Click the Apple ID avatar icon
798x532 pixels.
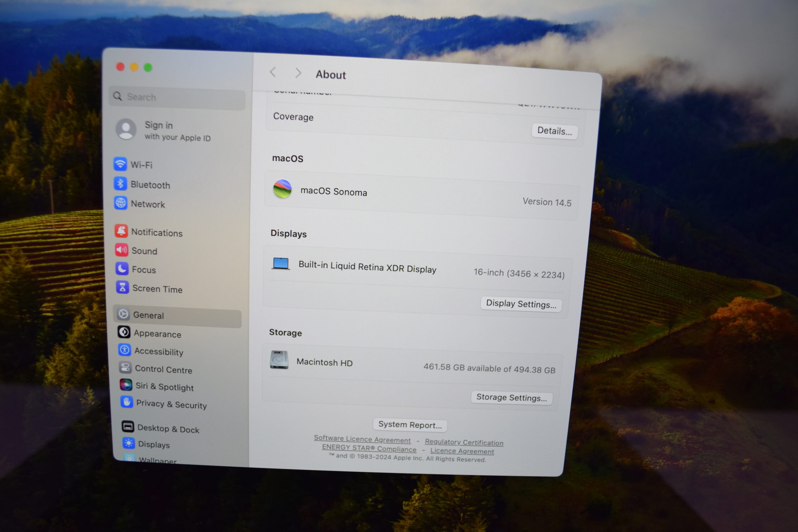click(126, 129)
